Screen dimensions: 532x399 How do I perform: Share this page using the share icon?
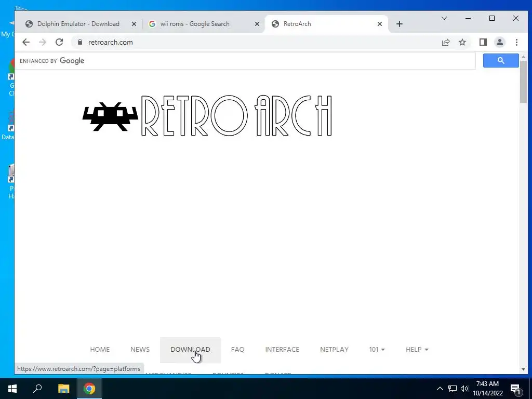[x=445, y=42]
